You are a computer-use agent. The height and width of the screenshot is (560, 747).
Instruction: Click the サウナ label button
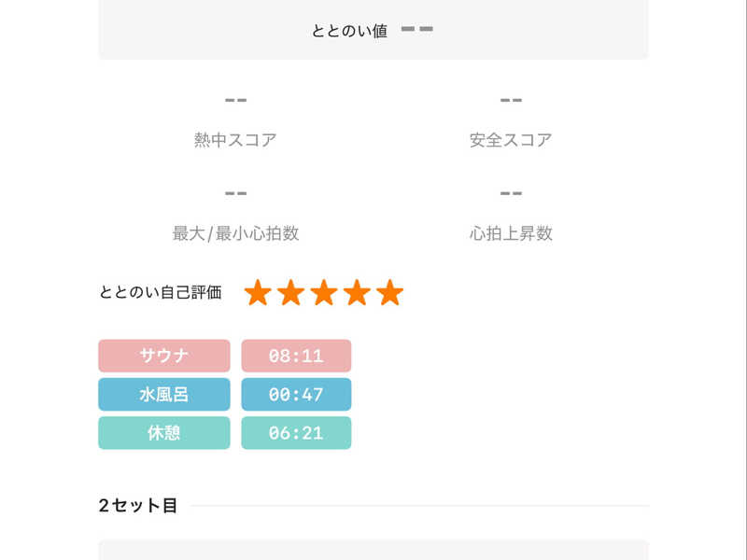tap(164, 356)
